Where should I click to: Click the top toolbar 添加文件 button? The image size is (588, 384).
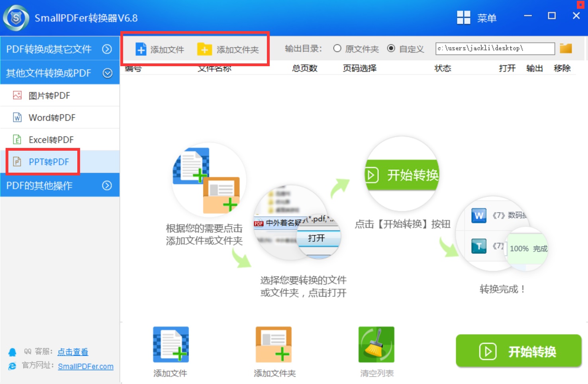[x=160, y=49]
